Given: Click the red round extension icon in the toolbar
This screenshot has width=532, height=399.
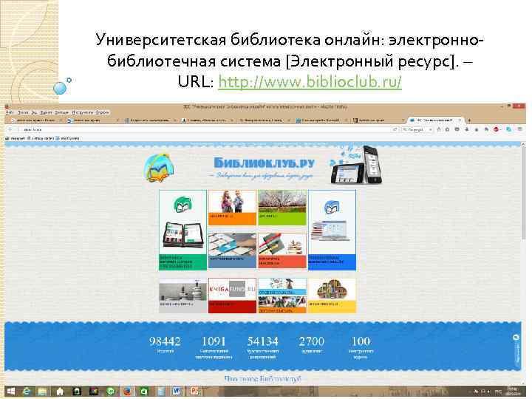Looking at the screenshot, I should coord(496,129).
